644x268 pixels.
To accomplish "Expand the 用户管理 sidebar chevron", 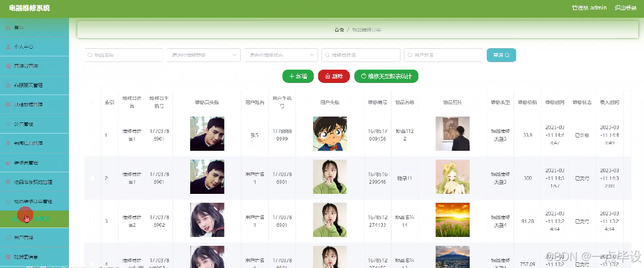I will [x=61, y=238].
